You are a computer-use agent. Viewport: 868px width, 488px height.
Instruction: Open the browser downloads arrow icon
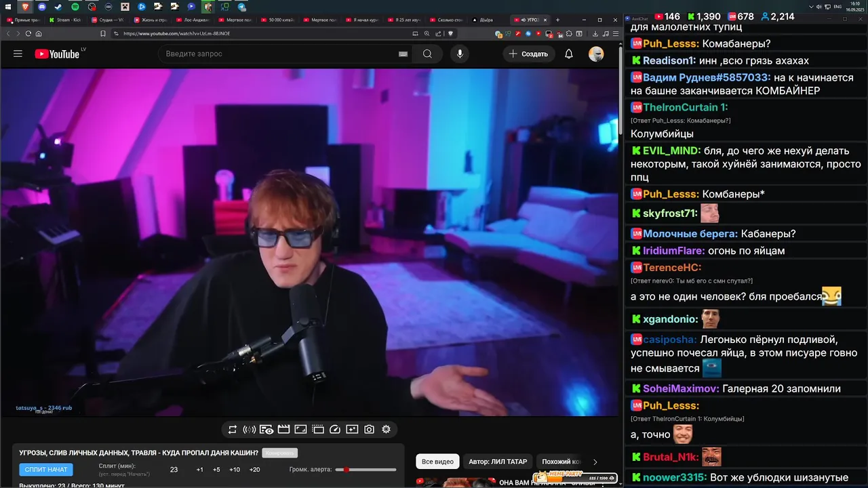click(595, 33)
